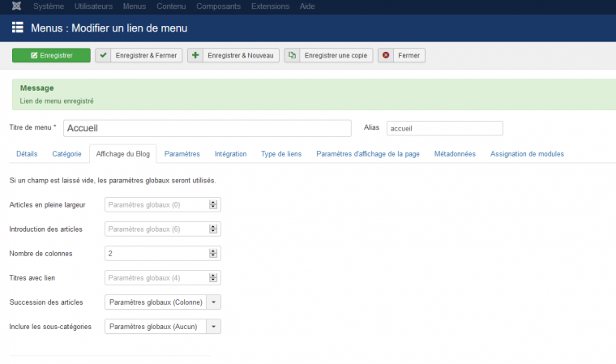
Task: Switch to the Paramètres tab
Action: tap(182, 154)
